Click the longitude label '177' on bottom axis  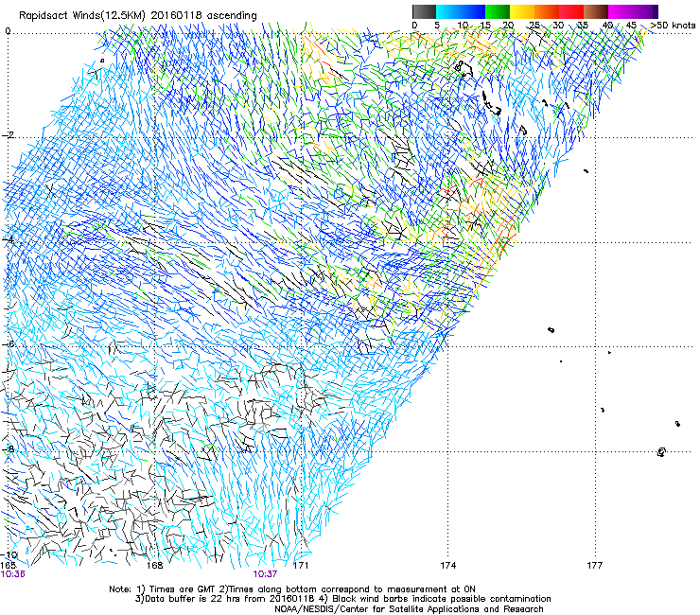594,566
